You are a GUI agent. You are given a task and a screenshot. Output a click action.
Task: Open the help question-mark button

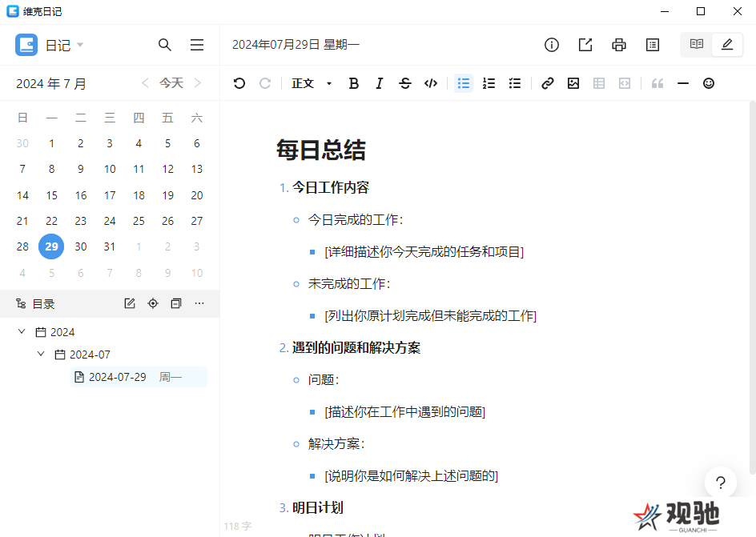tap(720, 483)
